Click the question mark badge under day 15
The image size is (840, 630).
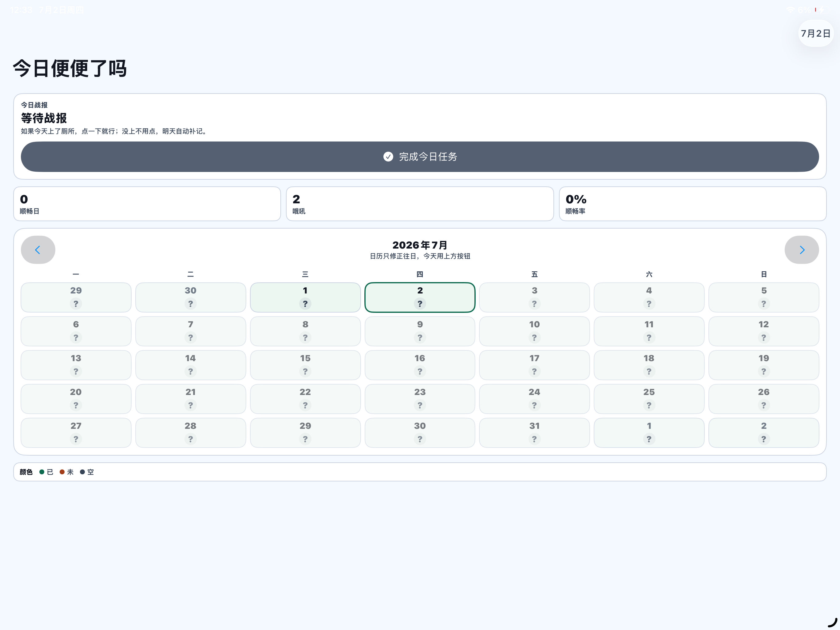[x=305, y=371]
